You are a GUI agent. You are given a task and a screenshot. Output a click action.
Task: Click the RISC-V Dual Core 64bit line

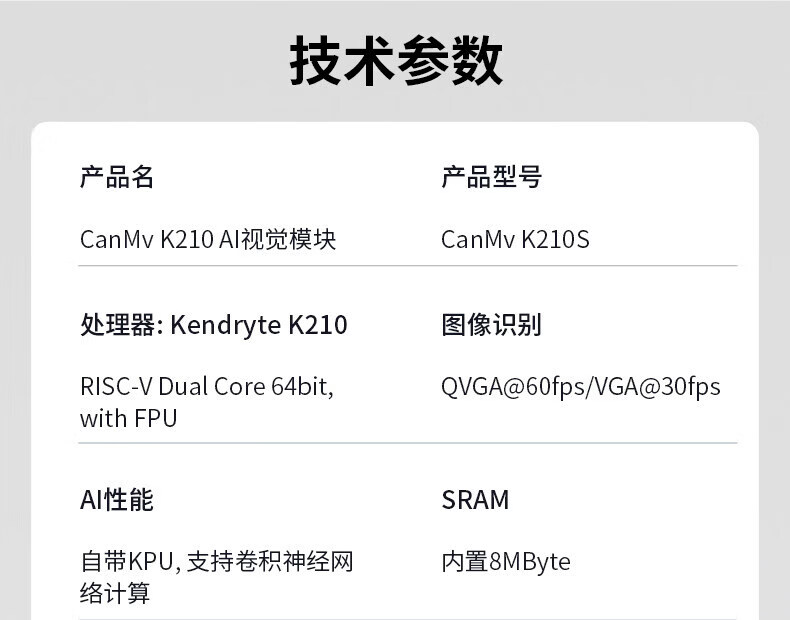pos(206,387)
